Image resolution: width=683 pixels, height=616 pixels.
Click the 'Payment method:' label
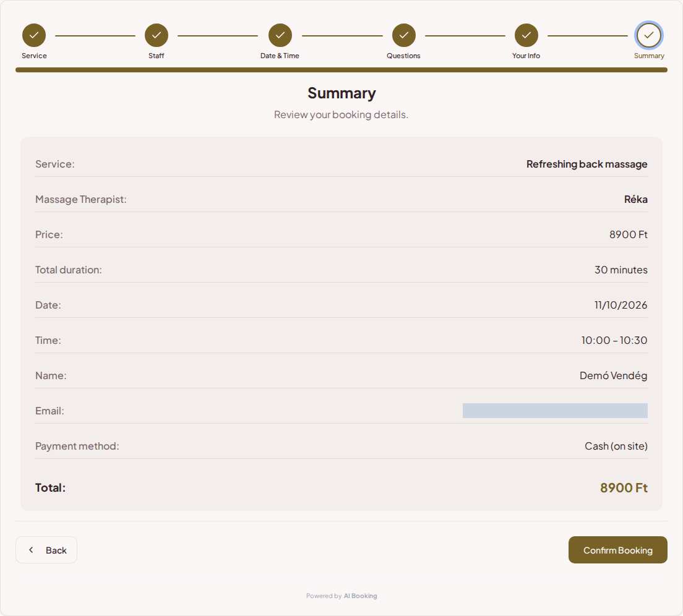[77, 446]
